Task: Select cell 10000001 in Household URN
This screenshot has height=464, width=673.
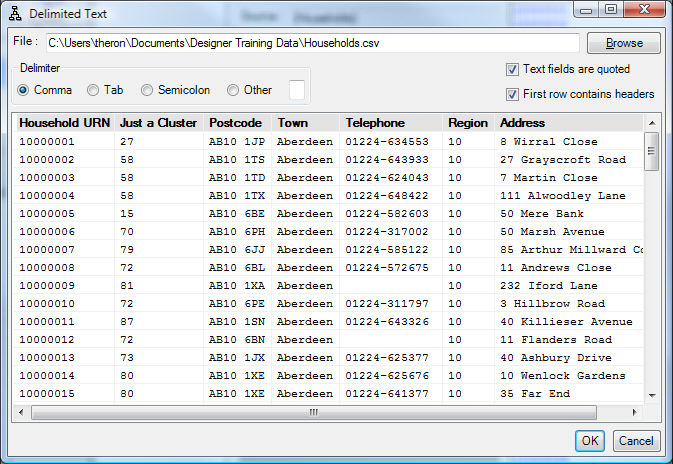Action: (x=47, y=142)
